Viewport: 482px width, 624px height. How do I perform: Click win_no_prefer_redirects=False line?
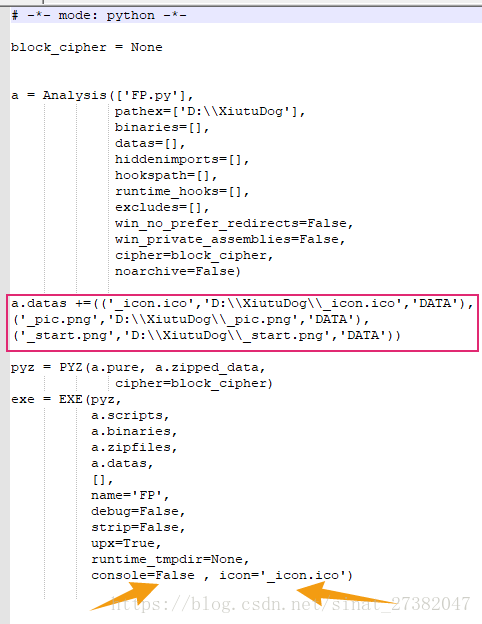[x=234, y=223]
